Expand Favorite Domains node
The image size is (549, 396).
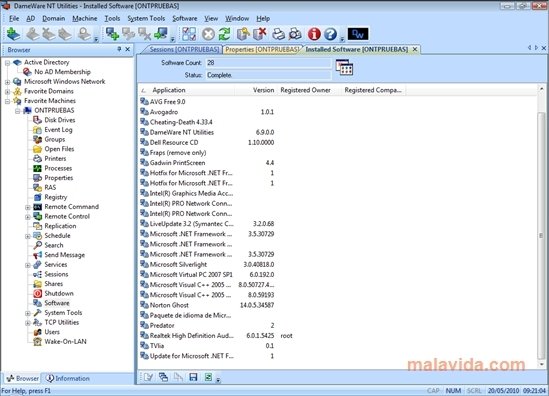point(7,92)
